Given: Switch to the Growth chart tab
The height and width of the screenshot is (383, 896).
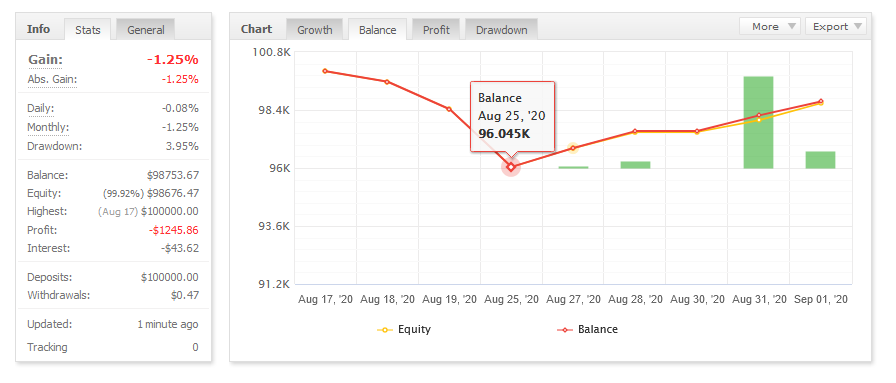Looking at the screenshot, I should pos(314,30).
